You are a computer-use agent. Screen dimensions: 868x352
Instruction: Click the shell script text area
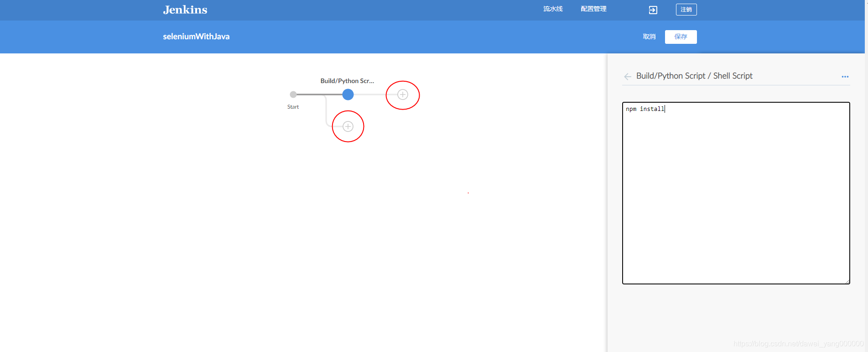pyautogui.click(x=736, y=193)
